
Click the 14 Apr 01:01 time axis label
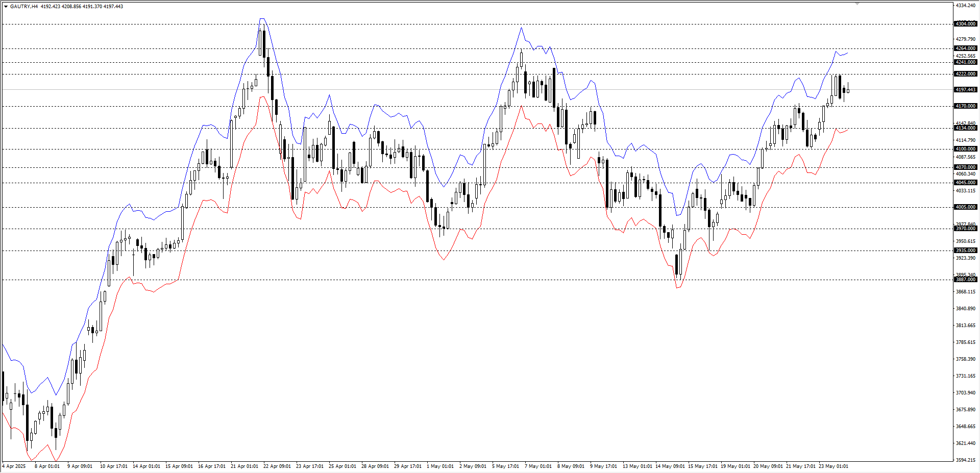pos(146,466)
